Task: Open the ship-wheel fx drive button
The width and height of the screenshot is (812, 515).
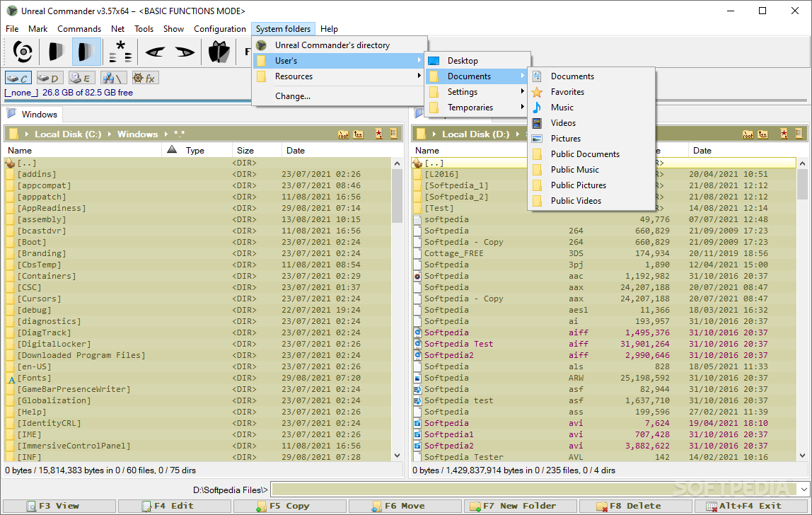Action: click(x=145, y=79)
